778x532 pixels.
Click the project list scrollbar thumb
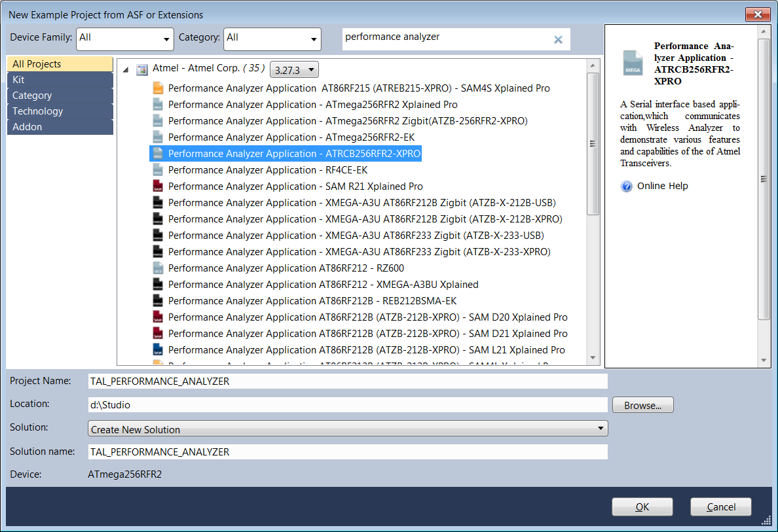tap(593, 144)
